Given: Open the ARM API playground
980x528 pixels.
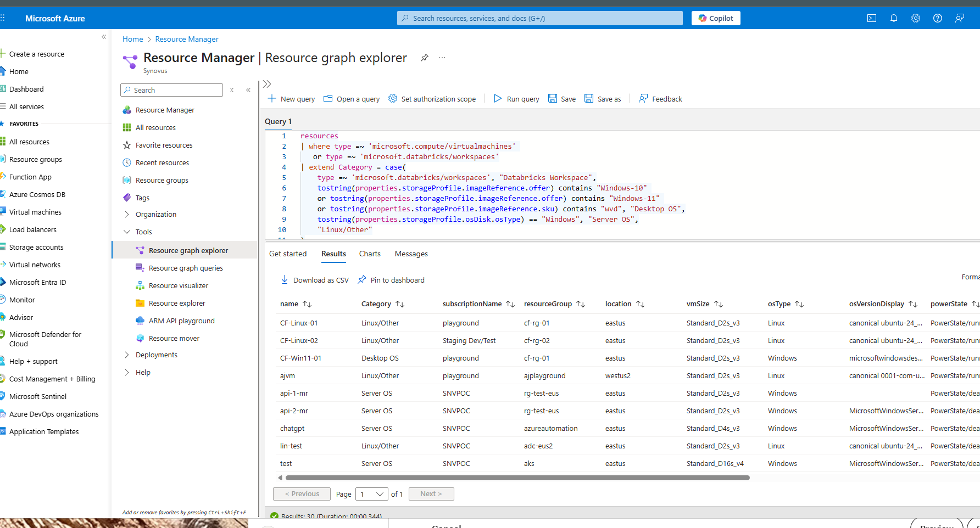Looking at the screenshot, I should 181,321.
